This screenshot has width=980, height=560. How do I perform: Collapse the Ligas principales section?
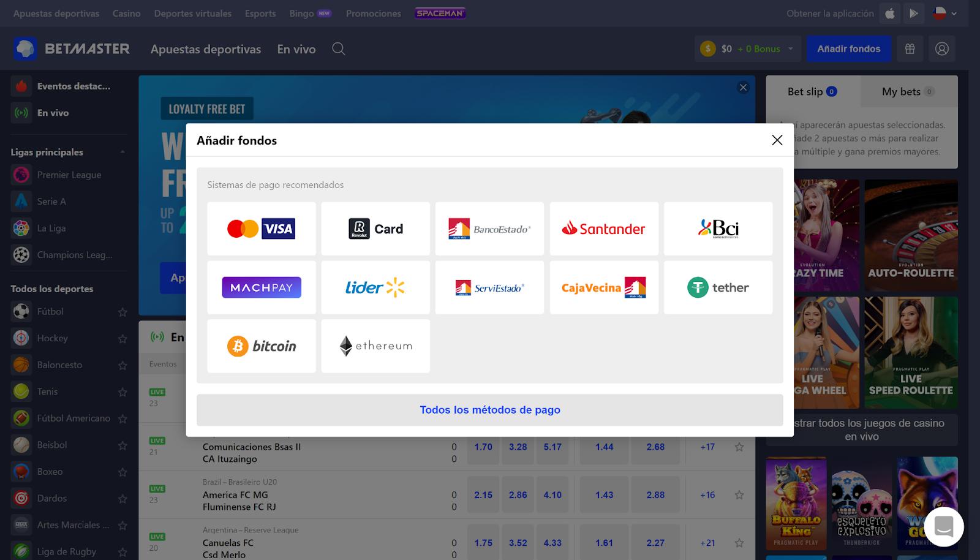123,152
